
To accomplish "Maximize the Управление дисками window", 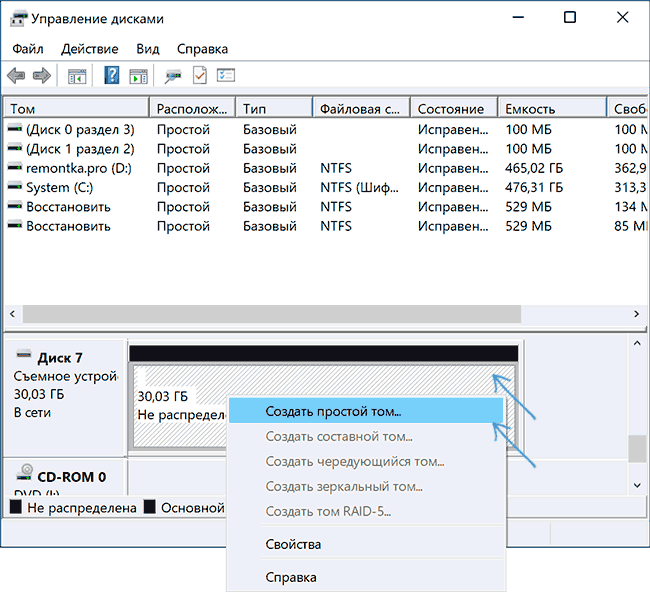I will point(570,17).
